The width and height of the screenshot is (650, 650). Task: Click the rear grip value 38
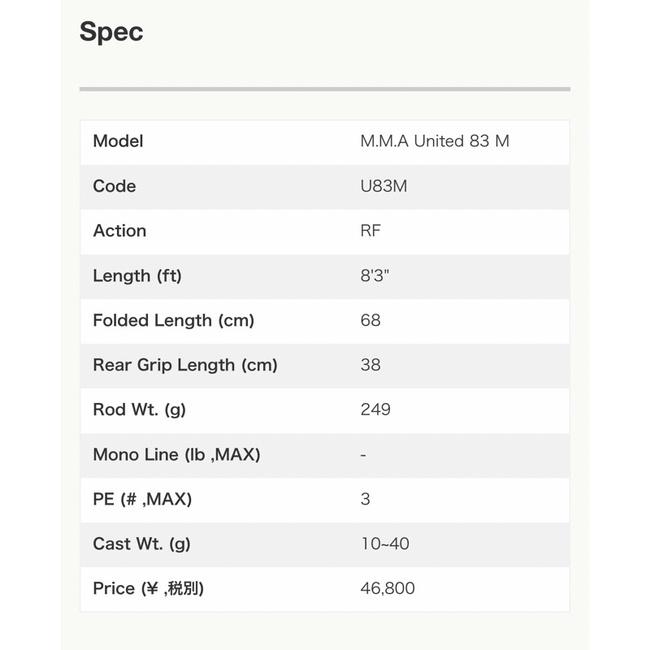click(x=370, y=365)
